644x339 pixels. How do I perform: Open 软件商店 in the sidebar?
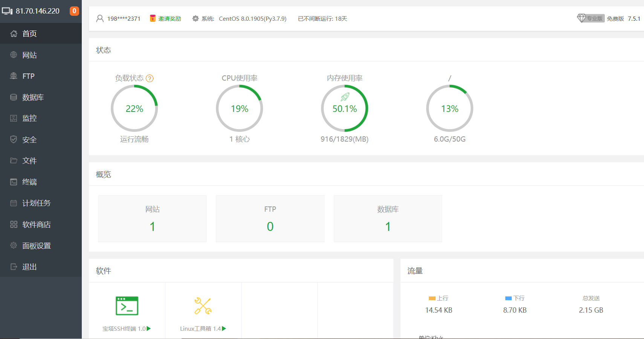pyautogui.click(x=41, y=224)
